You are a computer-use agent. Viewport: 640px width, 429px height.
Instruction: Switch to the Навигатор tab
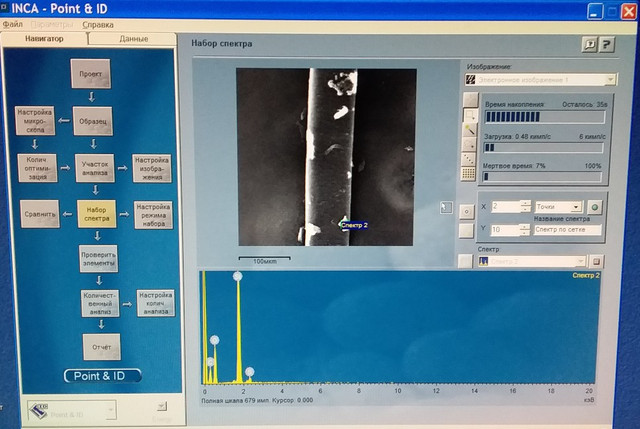pyautogui.click(x=44, y=39)
